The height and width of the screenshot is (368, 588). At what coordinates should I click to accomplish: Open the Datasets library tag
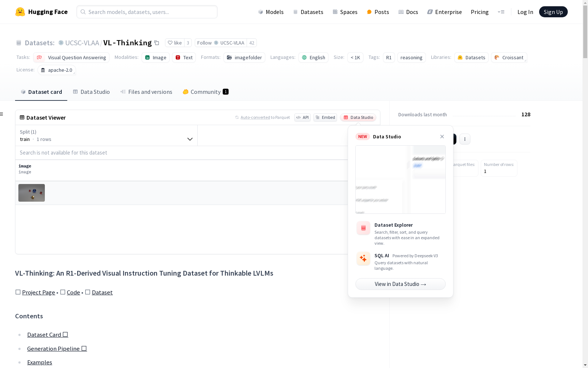click(x=472, y=57)
